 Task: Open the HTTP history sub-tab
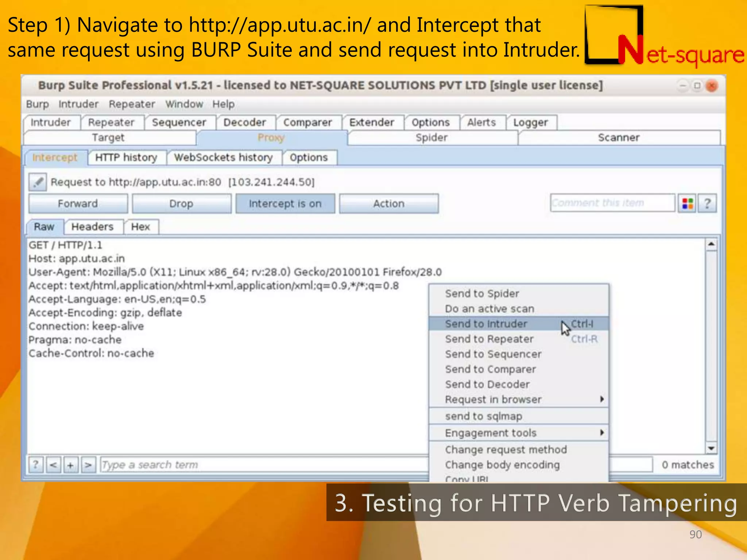coord(126,157)
